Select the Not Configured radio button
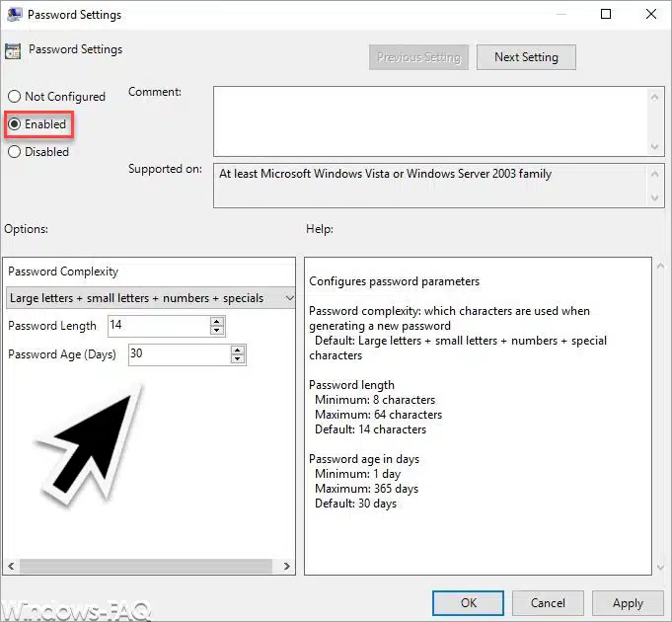672x622 pixels. pyautogui.click(x=14, y=97)
